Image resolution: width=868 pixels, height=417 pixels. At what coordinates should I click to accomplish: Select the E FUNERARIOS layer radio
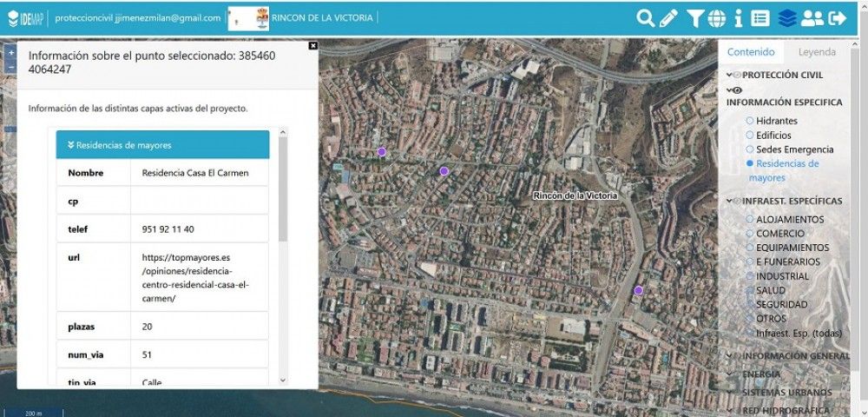click(x=750, y=261)
